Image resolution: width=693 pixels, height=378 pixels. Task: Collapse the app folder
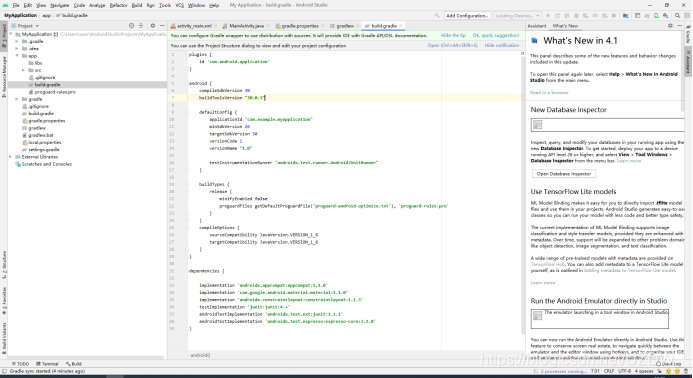[x=17, y=56]
